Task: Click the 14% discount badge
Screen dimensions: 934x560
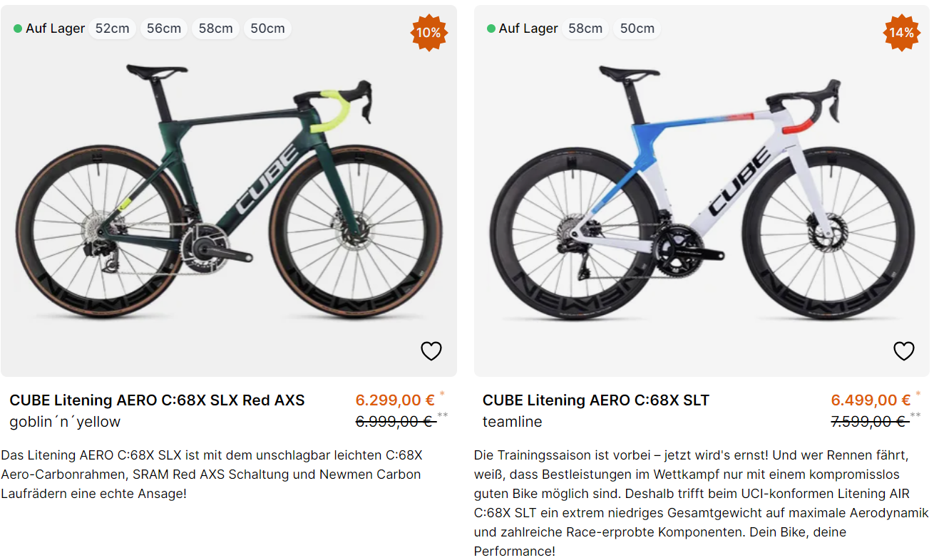Action: coord(901,33)
